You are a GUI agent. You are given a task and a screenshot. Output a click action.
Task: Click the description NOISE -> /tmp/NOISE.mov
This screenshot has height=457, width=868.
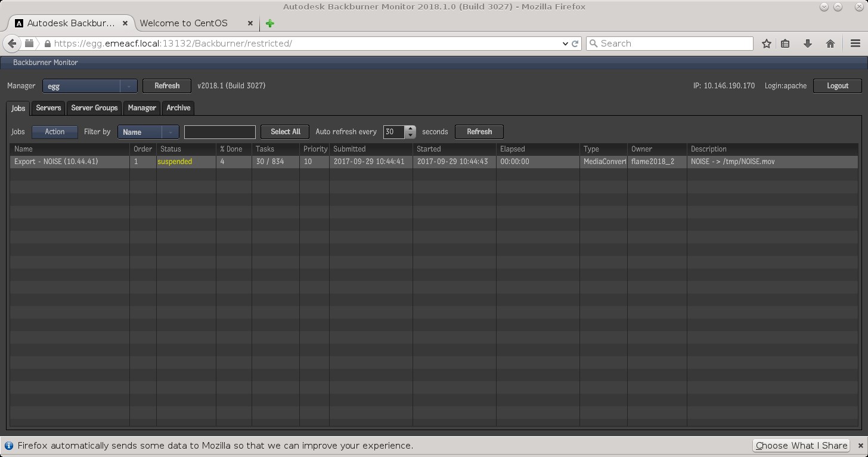(x=733, y=162)
